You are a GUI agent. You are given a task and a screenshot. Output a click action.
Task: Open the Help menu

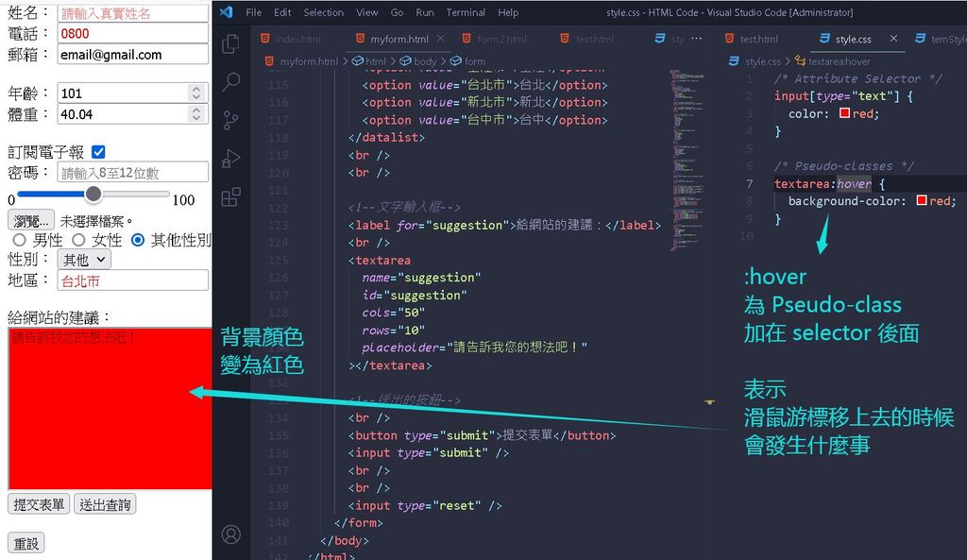(x=508, y=12)
